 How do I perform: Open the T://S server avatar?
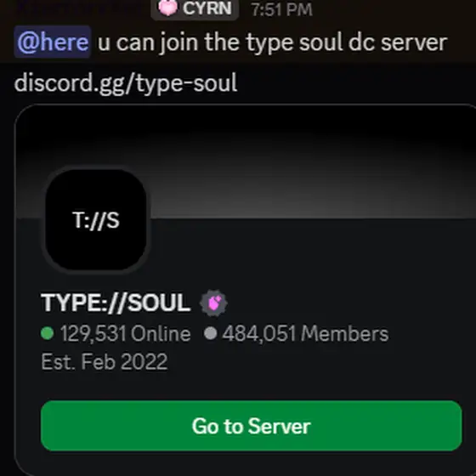(x=96, y=220)
